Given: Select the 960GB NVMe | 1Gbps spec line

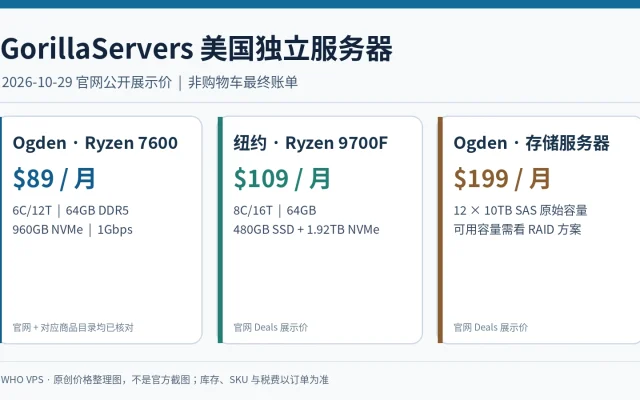Looking at the screenshot, I should (x=73, y=229).
